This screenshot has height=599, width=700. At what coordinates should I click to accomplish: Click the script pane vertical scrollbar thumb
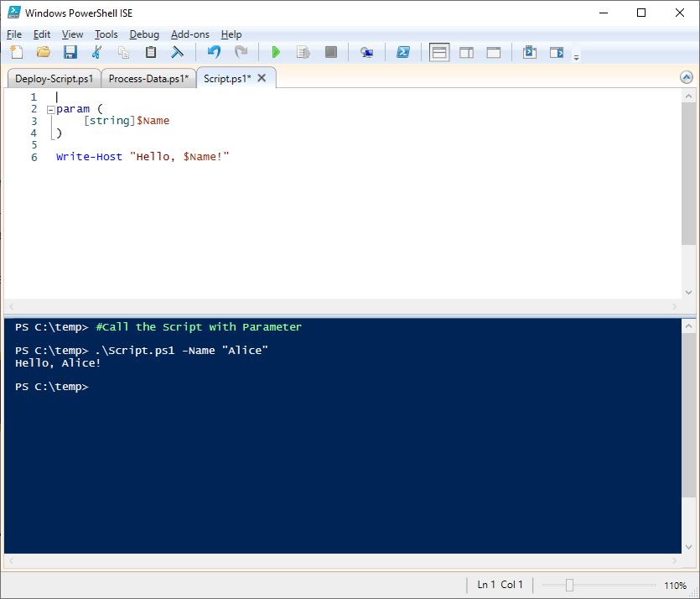[688, 174]
